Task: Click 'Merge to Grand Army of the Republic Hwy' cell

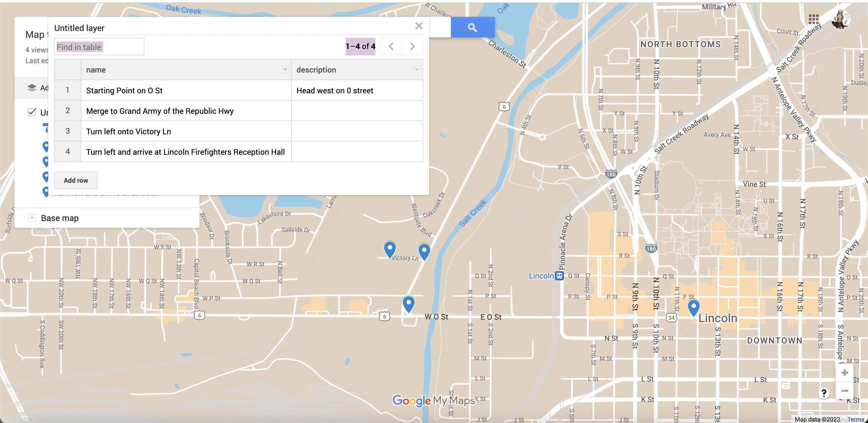Action: [x=186, y=111]
